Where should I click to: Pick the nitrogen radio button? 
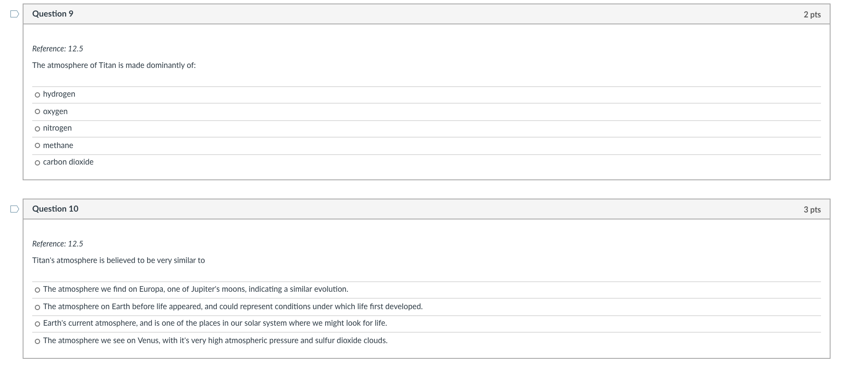point(37,129)
